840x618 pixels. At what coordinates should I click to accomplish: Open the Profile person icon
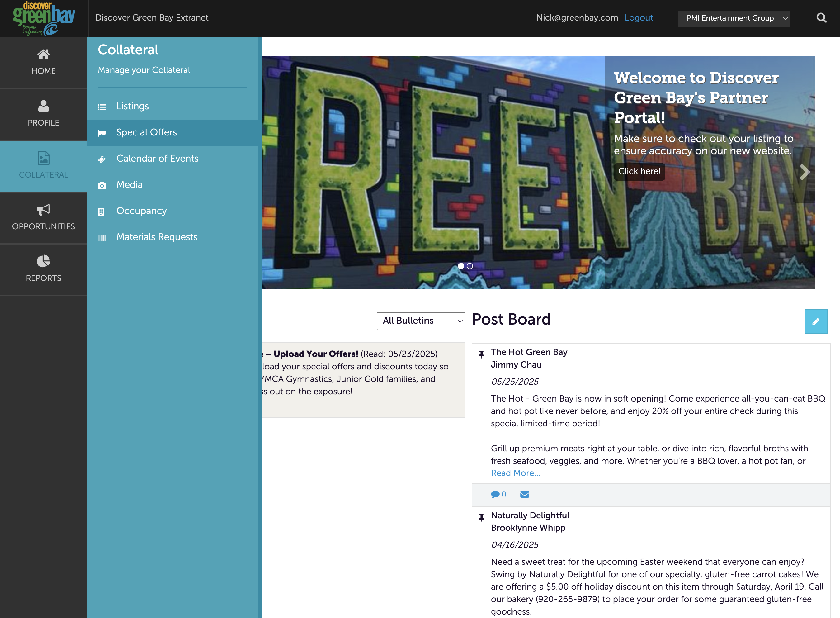pyautogui.click(x=43, y=106)
